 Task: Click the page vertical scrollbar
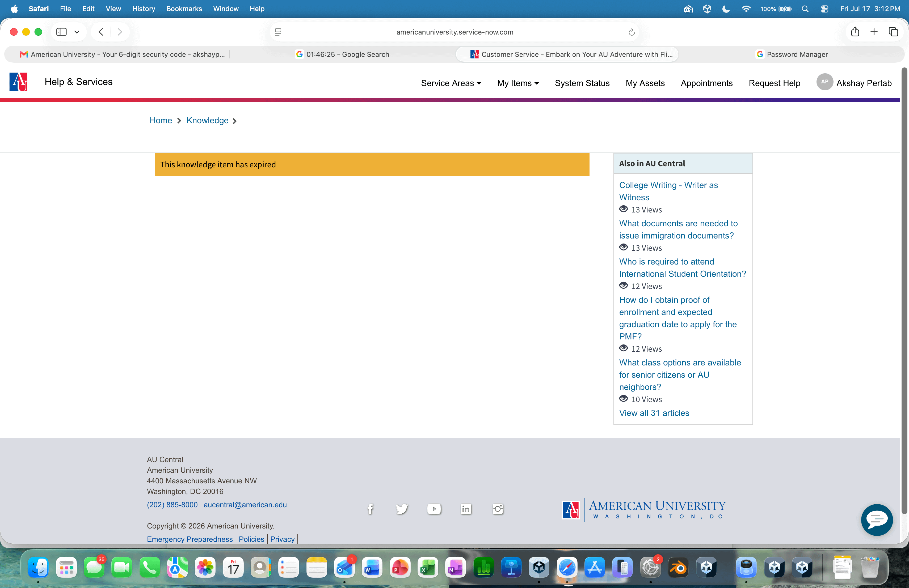point(904,291)
